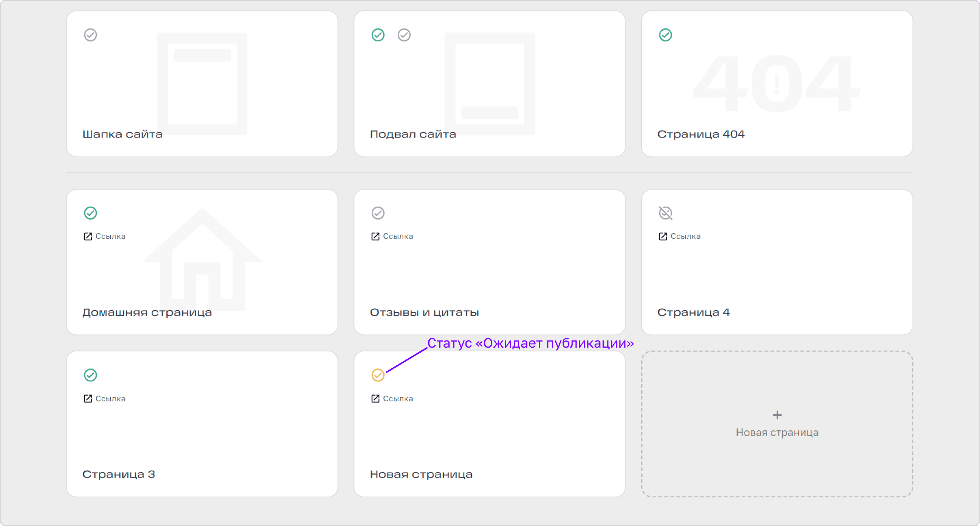Click the green status icon on Страница 3 card
The image size is (980, 526).
[x=90, y=375]
